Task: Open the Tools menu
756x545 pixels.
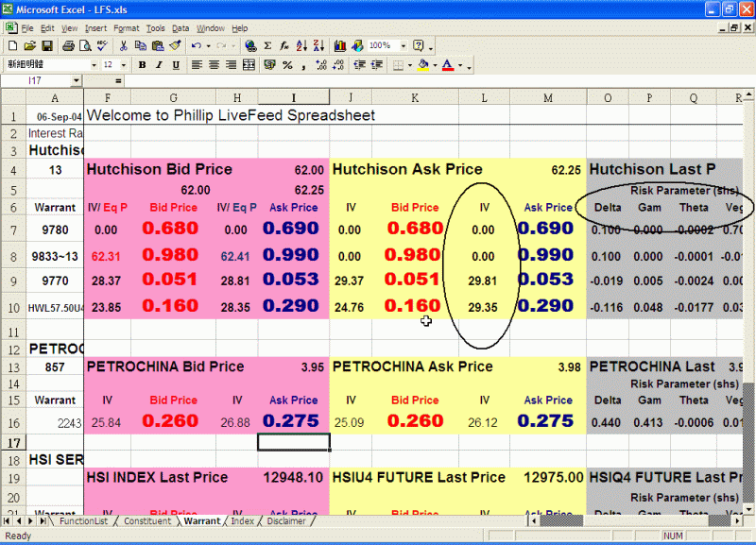Action: (156, 28)
